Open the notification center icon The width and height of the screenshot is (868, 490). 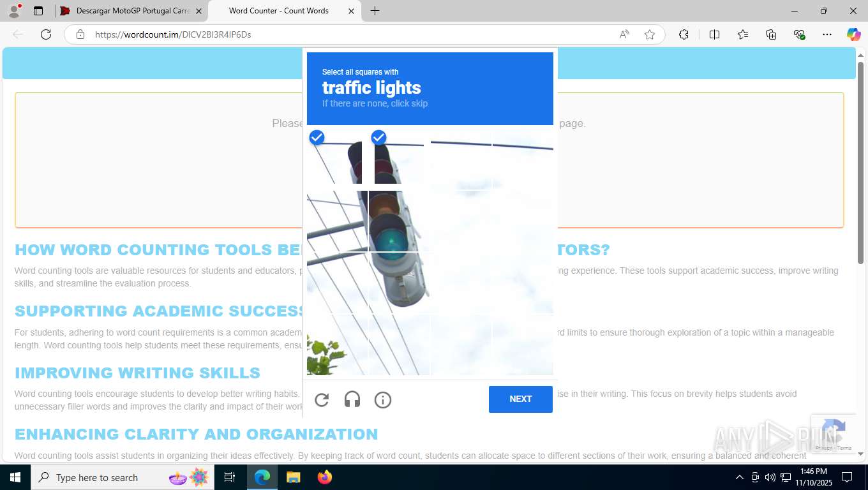847,477
